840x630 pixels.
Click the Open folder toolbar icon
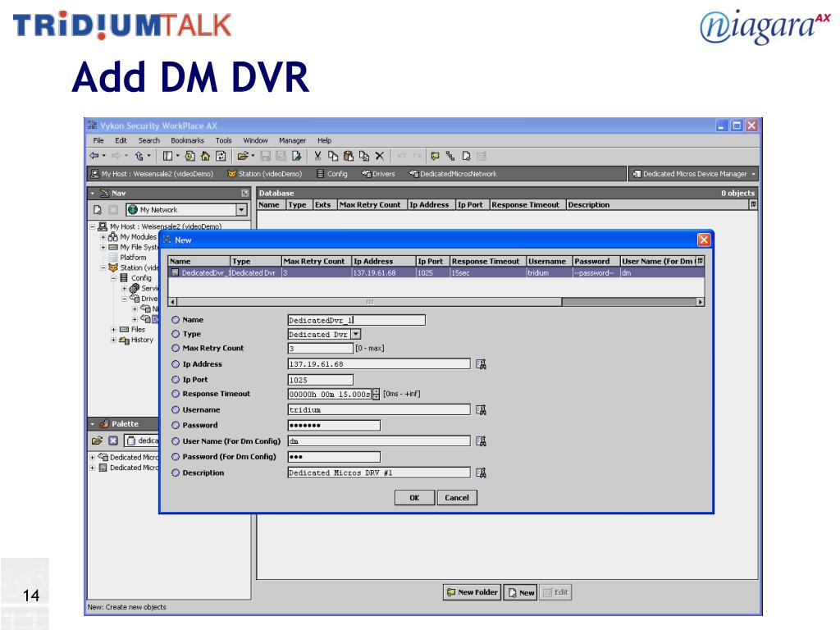pyautogui.click(x=243, y=156)
